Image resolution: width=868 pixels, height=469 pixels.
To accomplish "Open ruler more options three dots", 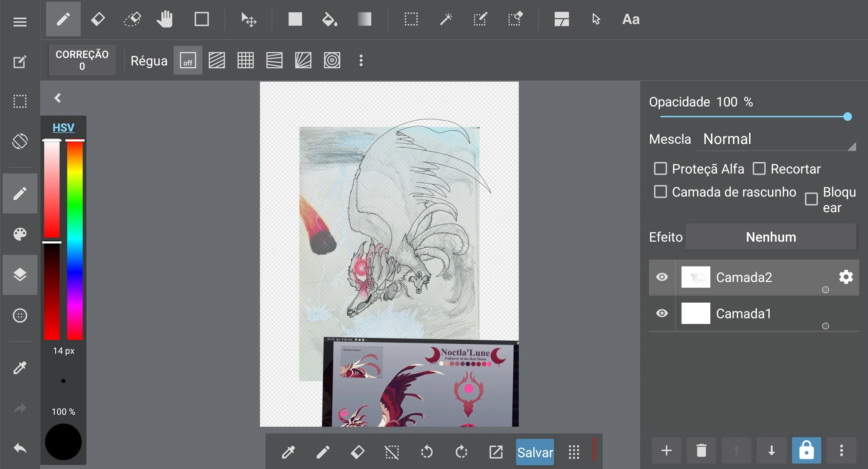I will pyautogui.click(x=361, y=61).
